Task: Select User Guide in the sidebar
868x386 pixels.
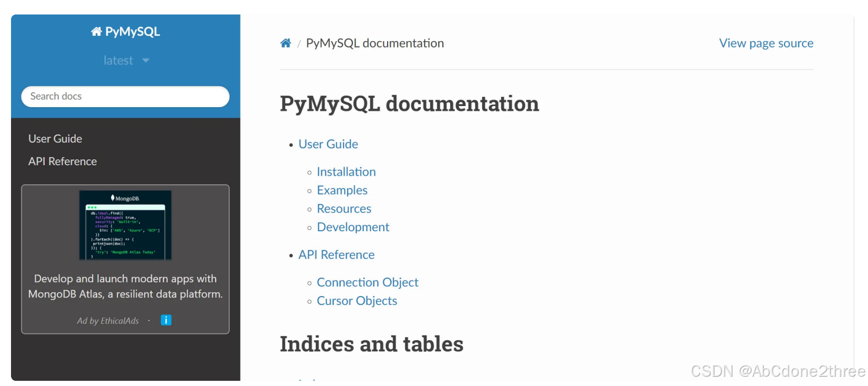Action: point(55,139)
